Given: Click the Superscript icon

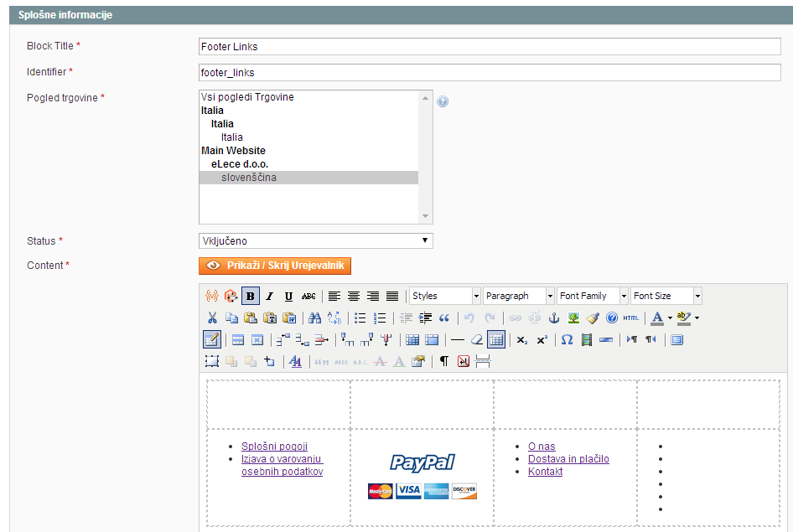Looking at the screenshot, I should (542, 339).
